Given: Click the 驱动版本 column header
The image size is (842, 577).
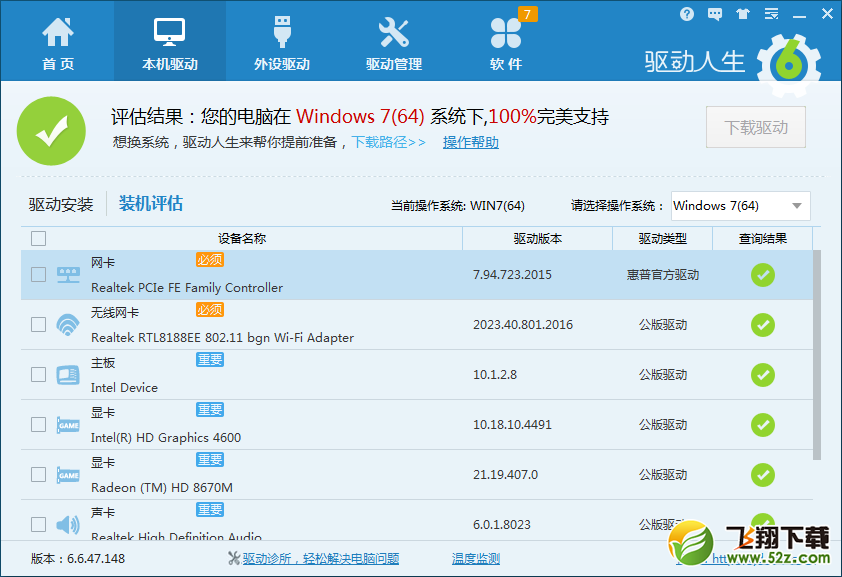Looking at the screenshot, I should (538, 238).
